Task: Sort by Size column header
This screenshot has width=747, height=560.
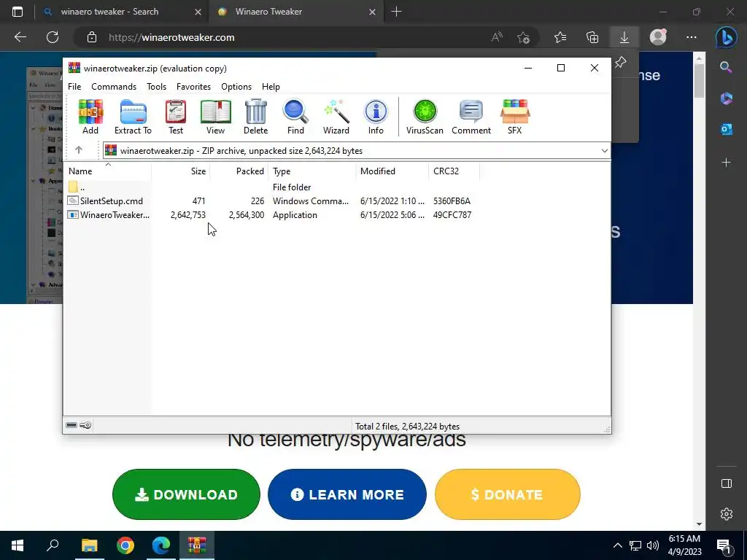Action: tap(181, 171)
